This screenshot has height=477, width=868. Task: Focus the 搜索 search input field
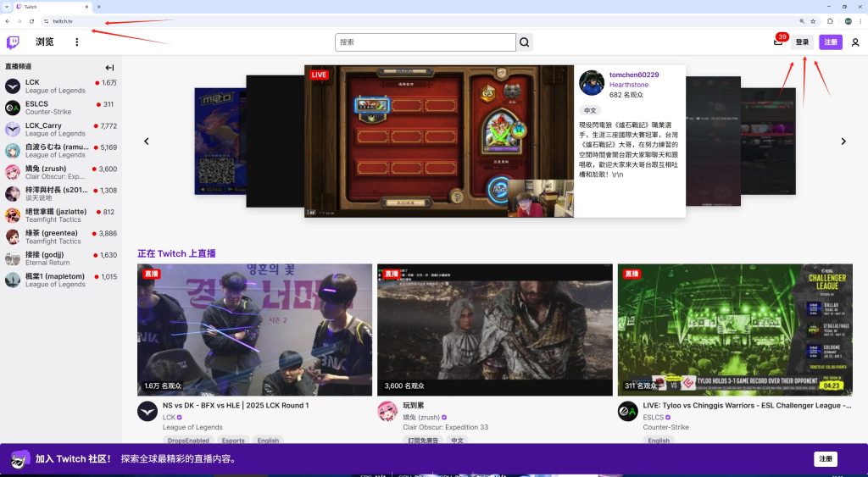pos(426,42)
